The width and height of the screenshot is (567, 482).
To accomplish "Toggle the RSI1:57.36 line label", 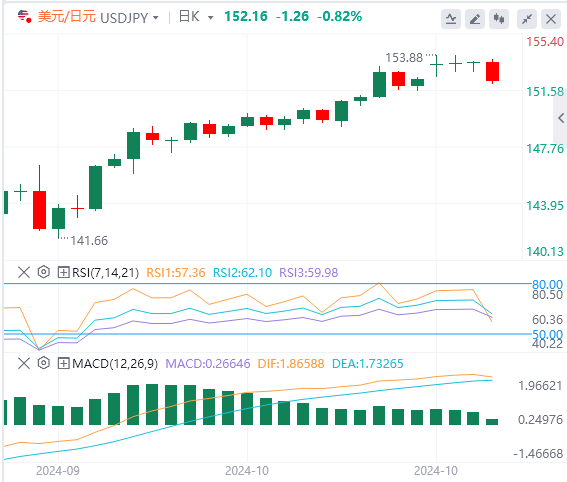I will tap(175, 273).
